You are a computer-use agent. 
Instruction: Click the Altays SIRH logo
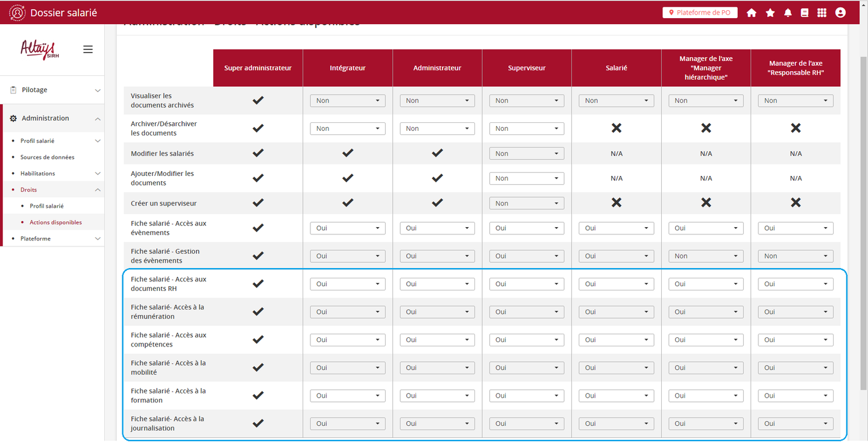point(39,49)
